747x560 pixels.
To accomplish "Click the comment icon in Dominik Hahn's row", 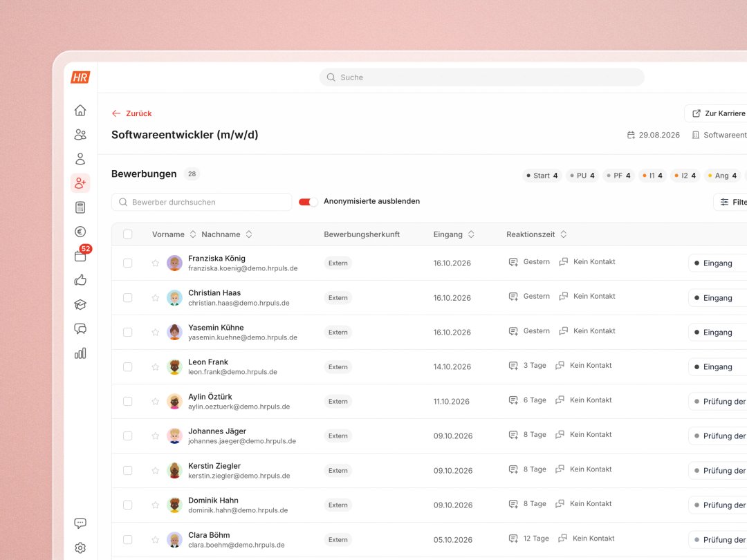I will (513, 504).
